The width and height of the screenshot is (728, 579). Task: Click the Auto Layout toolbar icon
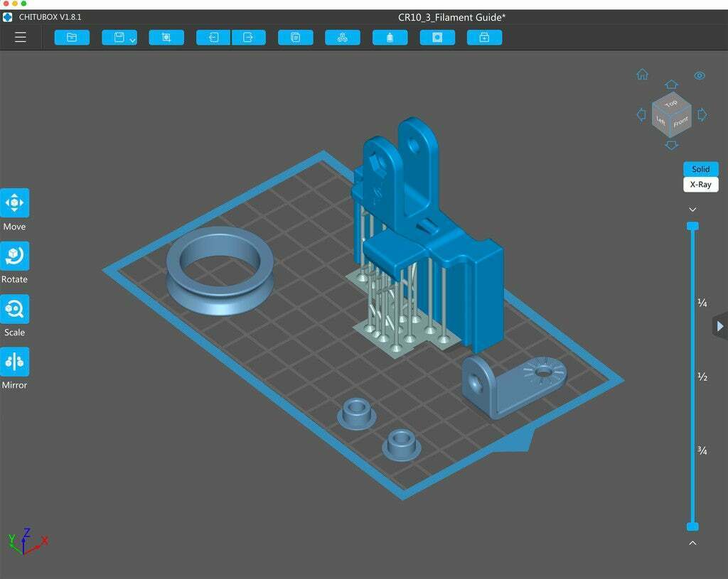coord(343,37)
